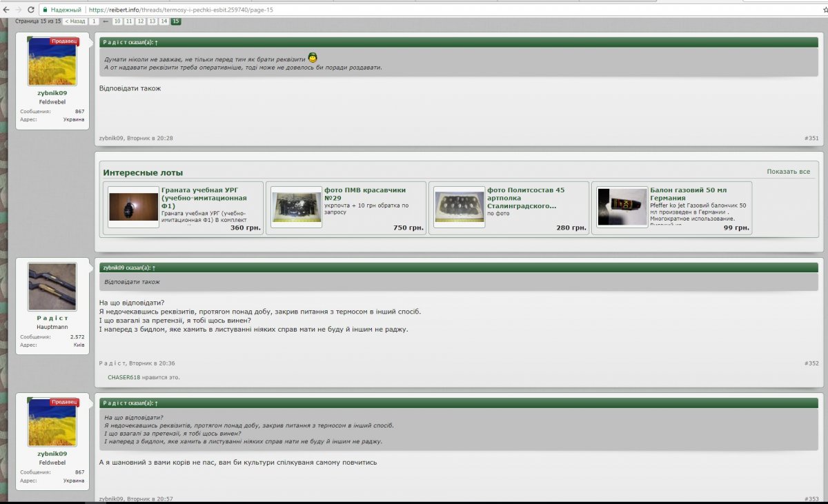Click the quote arrow after "Радіст сказал(а):" in the first post
Image resolution: width=828 pixels, height=504 pixels.
point(157,42)
